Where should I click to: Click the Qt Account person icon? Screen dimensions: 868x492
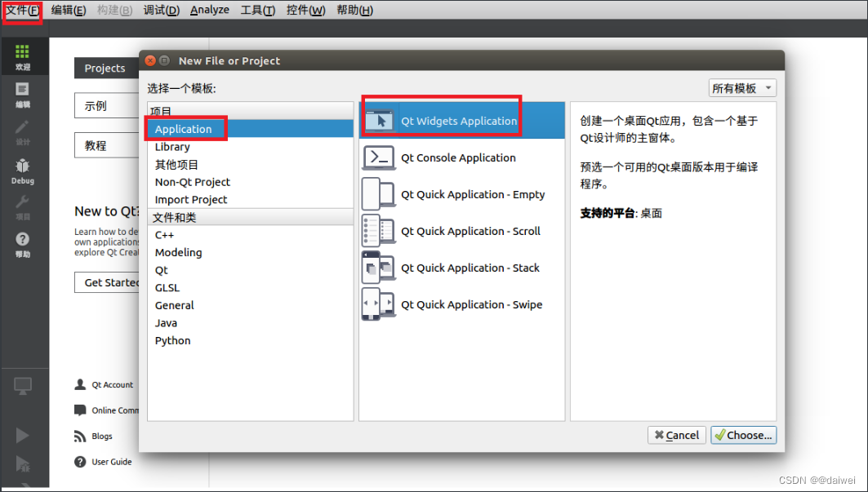[x=80, y=384]
